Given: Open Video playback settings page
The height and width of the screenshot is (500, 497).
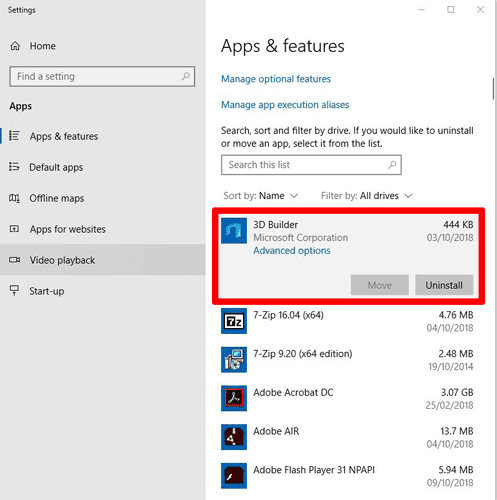Looking at the screenshot, I should (103, 260).
